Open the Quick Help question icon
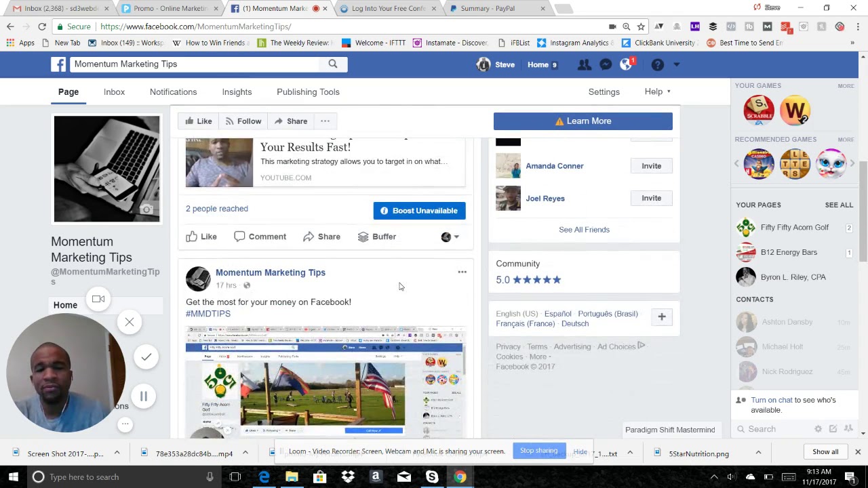The image size is (868, 488). (x=657, y=64)
